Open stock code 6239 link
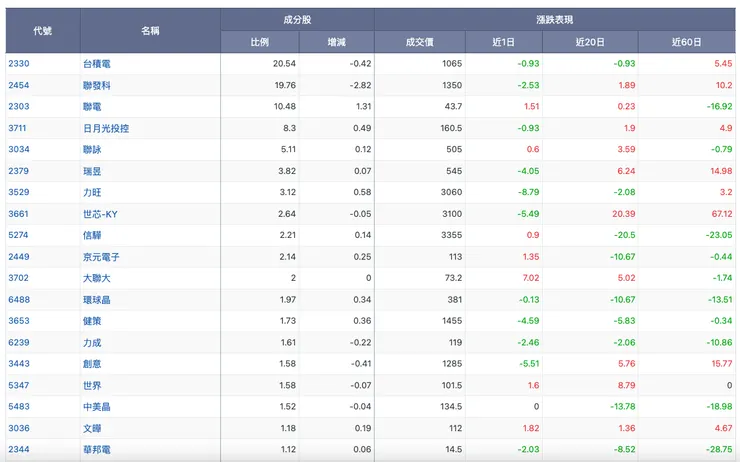 point(19,343)
